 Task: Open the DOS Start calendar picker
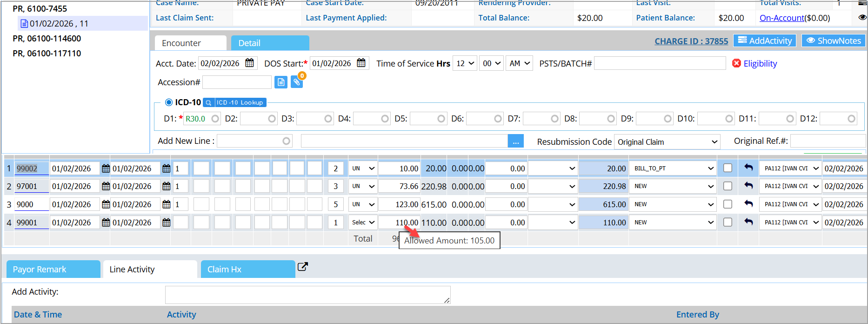[361, 63]
